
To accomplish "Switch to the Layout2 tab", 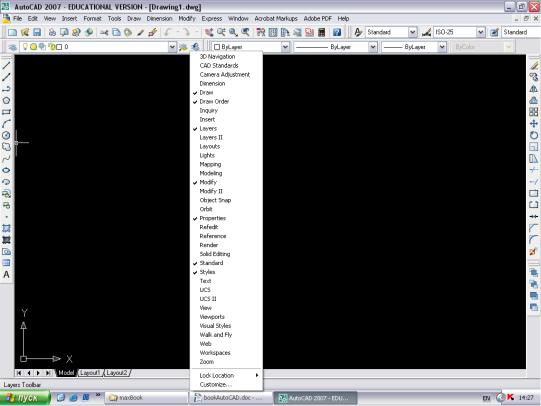I will tap(117, 373).
